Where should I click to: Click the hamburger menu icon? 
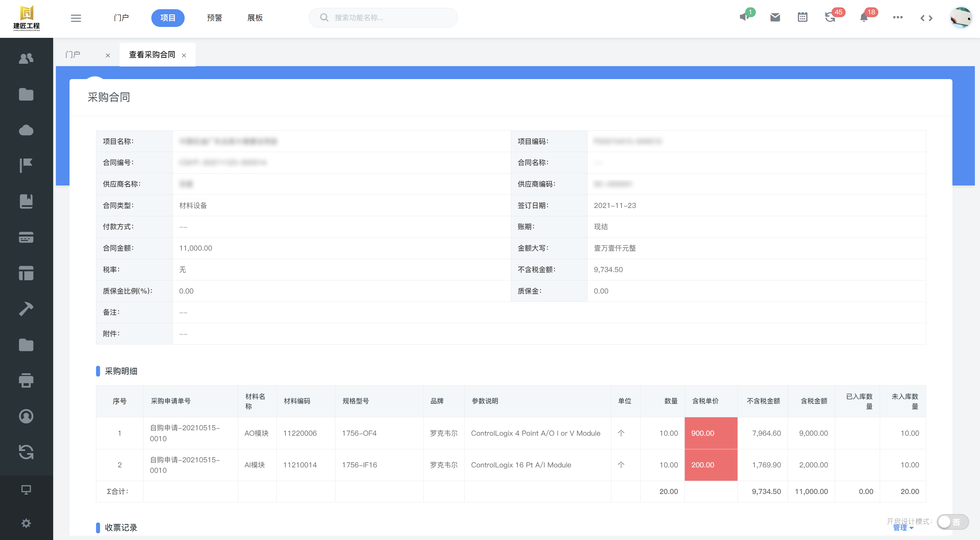point(76,18)
